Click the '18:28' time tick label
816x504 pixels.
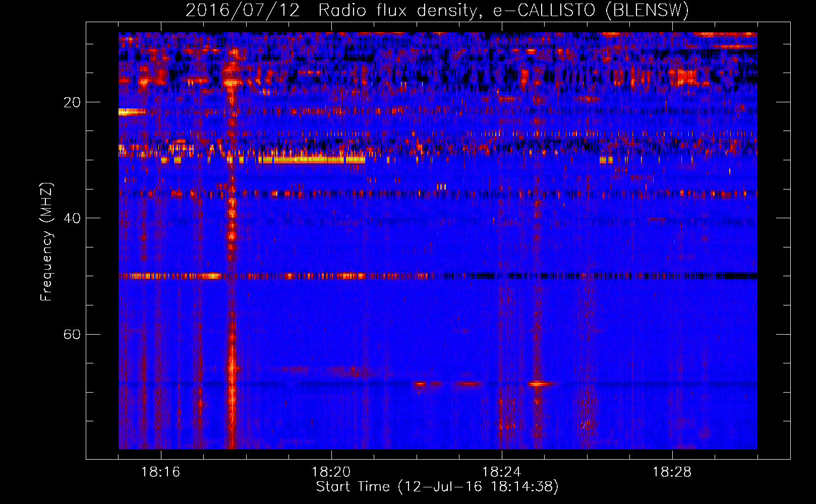point(672,472)
